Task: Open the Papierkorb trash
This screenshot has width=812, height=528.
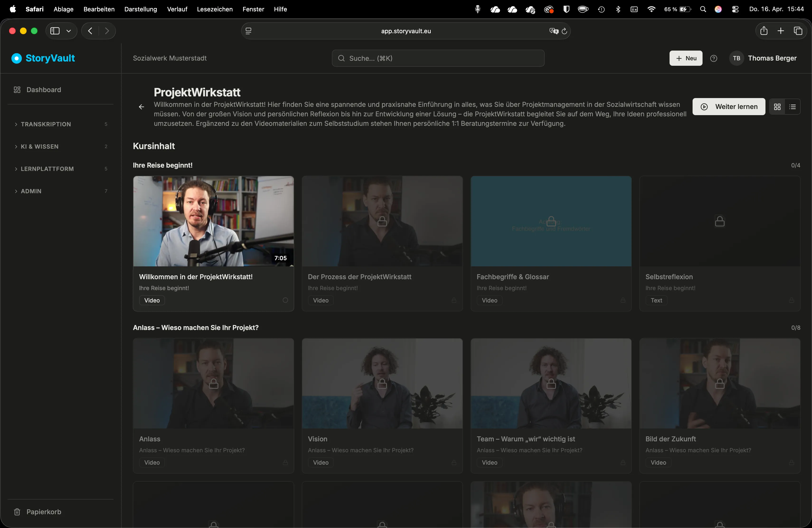Action: (37, 512)
